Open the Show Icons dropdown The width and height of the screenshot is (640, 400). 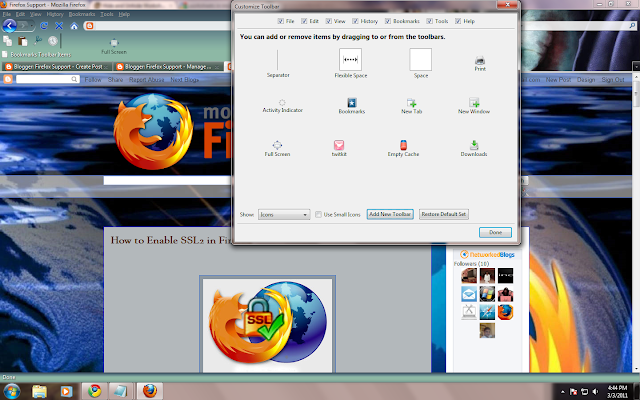pyautogui.click(x=284, y=214)
